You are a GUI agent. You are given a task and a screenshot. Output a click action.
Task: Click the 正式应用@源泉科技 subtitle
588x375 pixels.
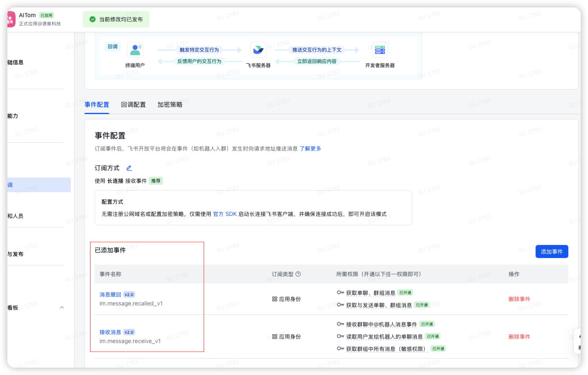coord(40,24)
